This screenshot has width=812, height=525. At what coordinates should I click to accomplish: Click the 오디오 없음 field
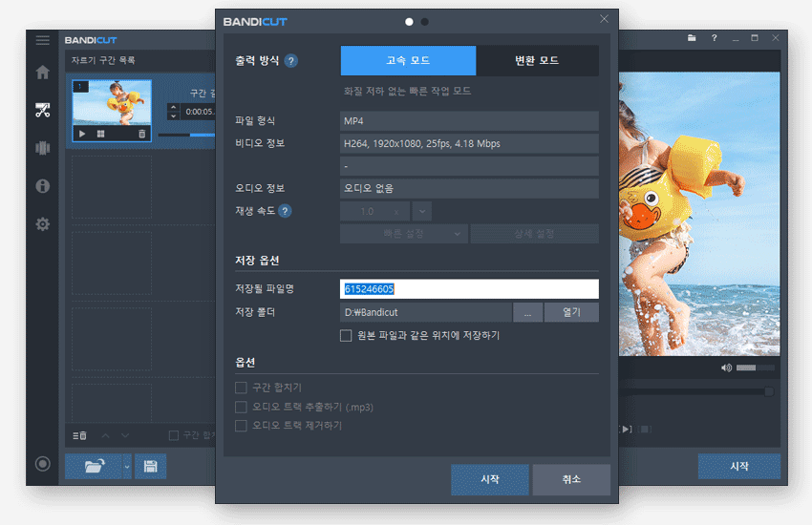(469, 188)
